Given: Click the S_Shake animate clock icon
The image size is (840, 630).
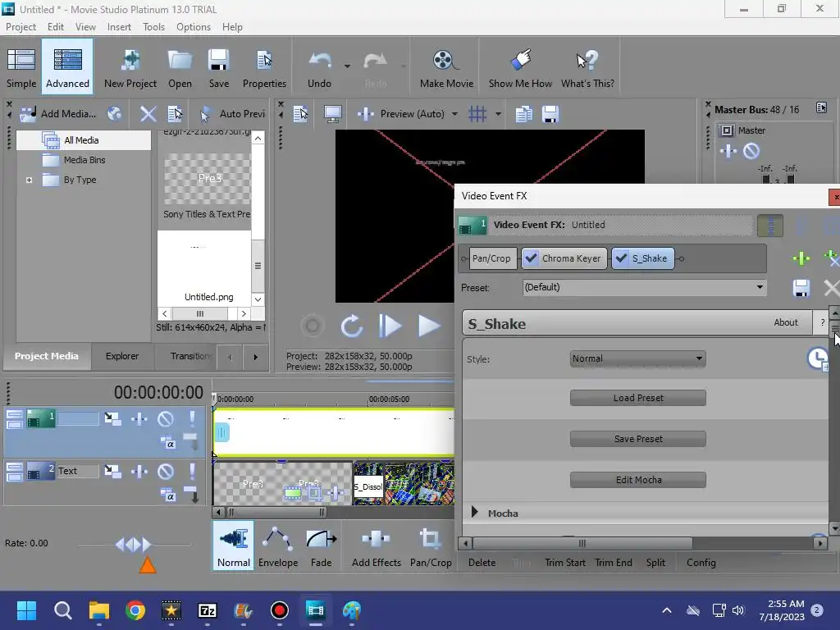Looking at the screenshot, I should tap(818, 358).
